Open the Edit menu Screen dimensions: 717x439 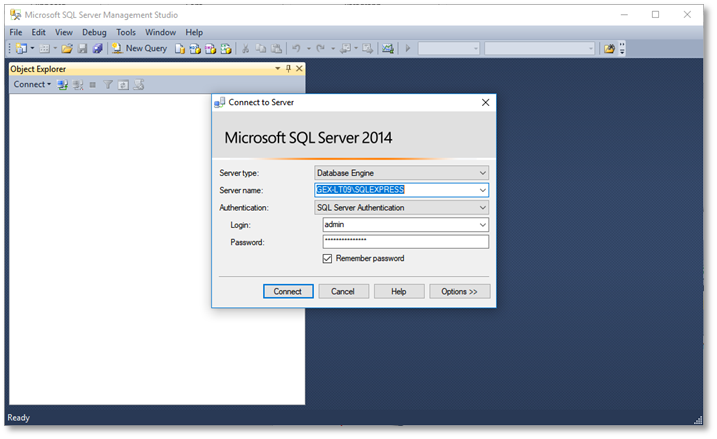[x=38, y=32]
